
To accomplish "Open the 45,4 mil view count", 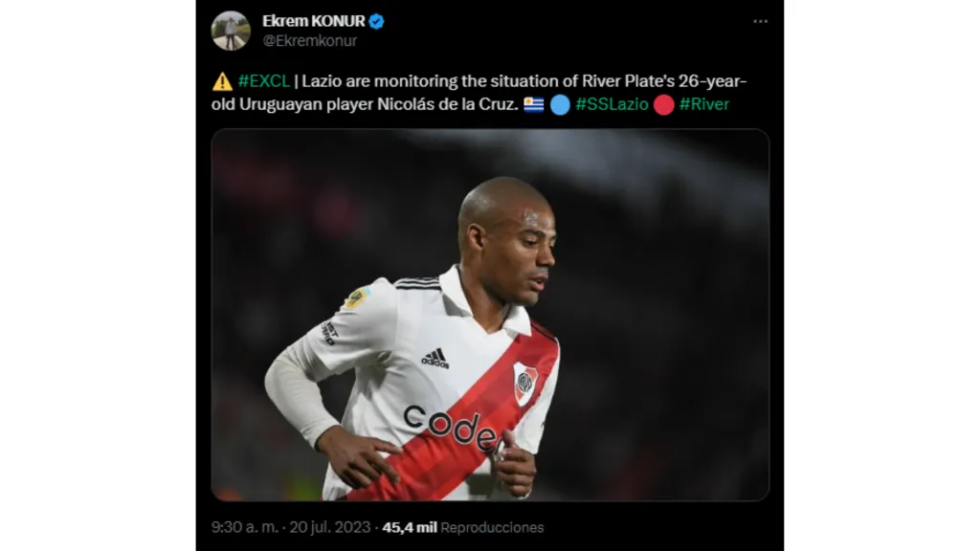I will tap(410, 527).
